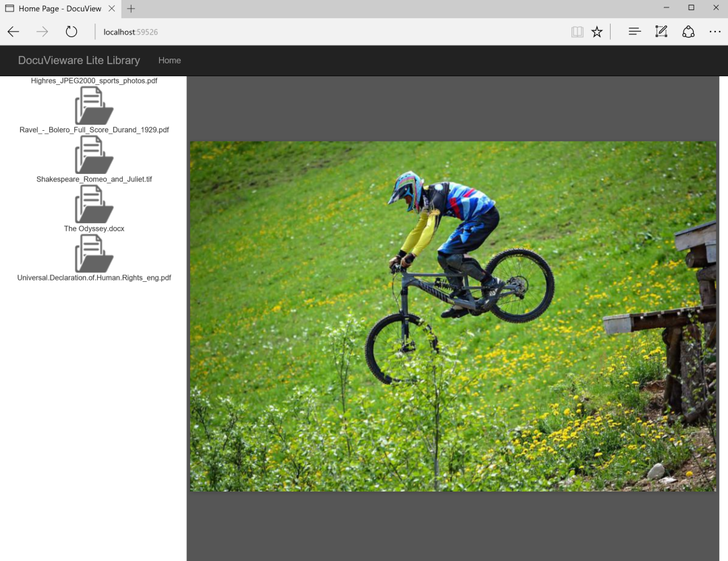Go forward with the browser forward arrow
The height and width of the screenshot is (561, 728).
[43, 32]
